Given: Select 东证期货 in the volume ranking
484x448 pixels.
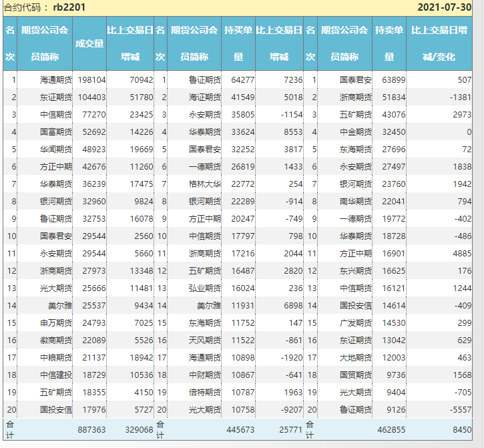Looking at the screenshot, I should click(56, 97).
